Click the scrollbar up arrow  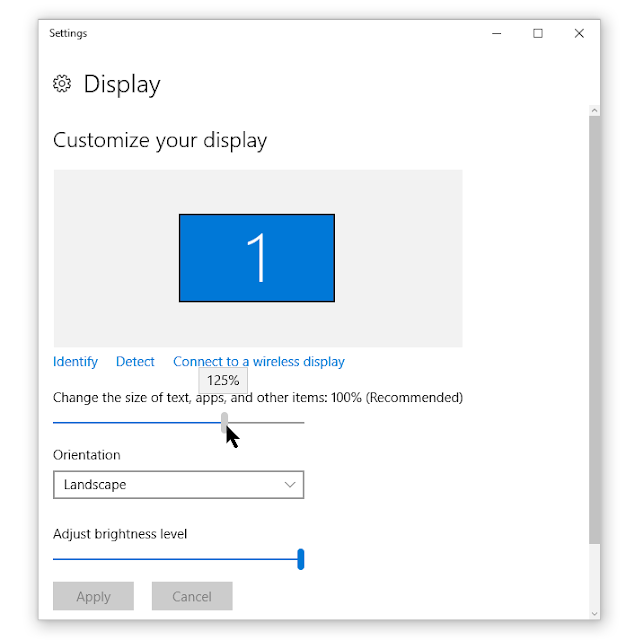594,111
